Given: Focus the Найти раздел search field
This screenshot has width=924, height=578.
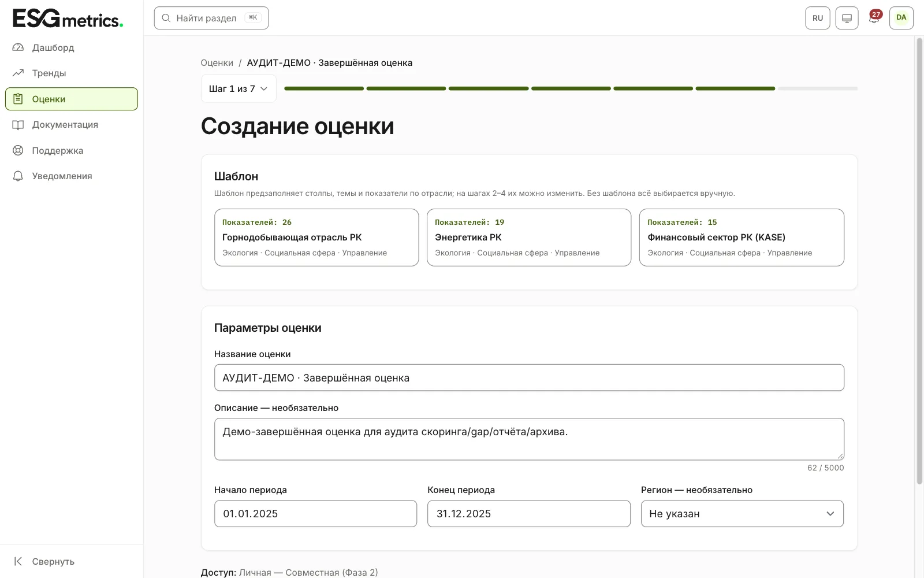Looking at the screenshot, I should coord(211,18).
